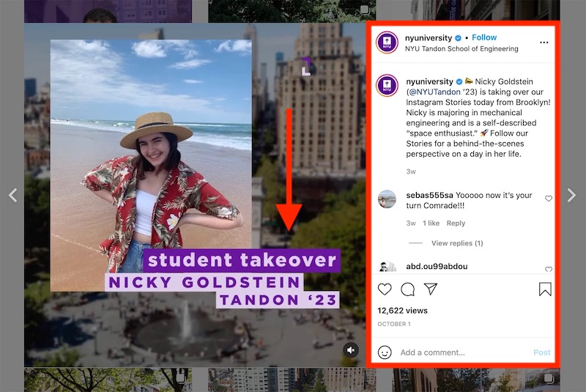Follow the nyuniversity account

tap(484, 37)
